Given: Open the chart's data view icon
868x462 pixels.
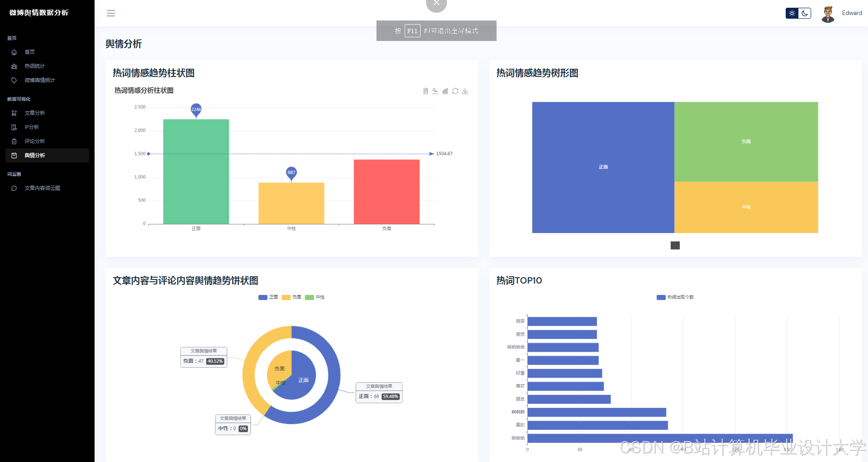Looking at the screenshot, I should pyautogui.click(x=425, y=91).
